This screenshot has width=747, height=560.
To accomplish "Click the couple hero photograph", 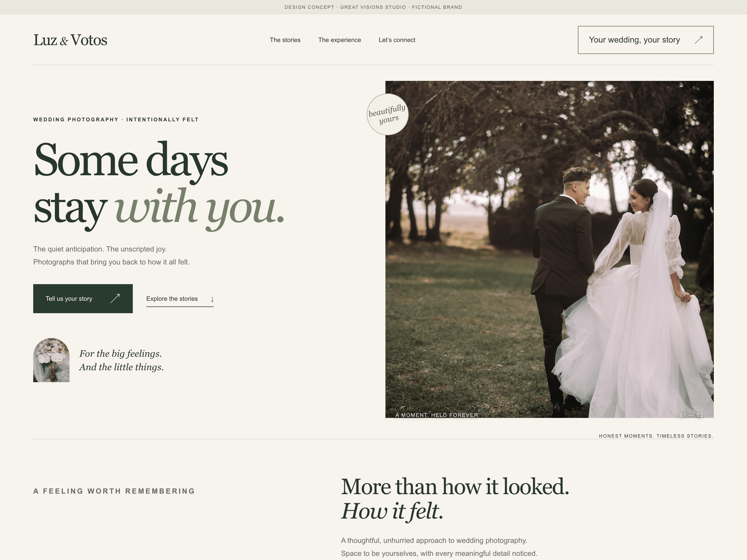I will 549,249.
